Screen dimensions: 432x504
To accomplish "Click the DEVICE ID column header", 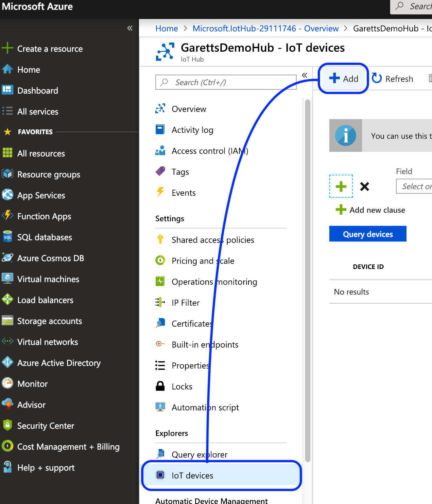I will click(368, 267).
